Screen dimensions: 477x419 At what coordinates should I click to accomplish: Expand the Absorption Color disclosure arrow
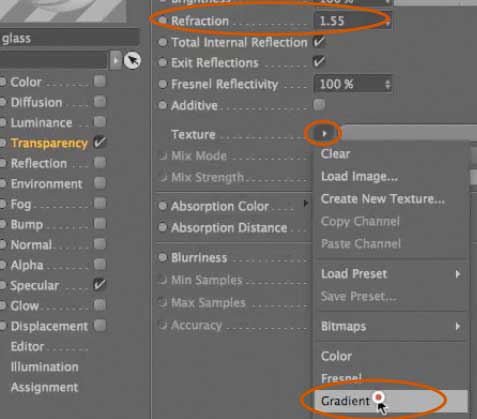[x=305, y=203]
